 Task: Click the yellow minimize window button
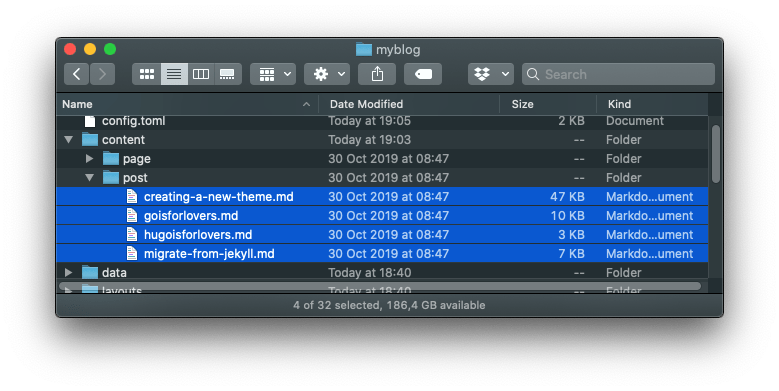(90, 49)
